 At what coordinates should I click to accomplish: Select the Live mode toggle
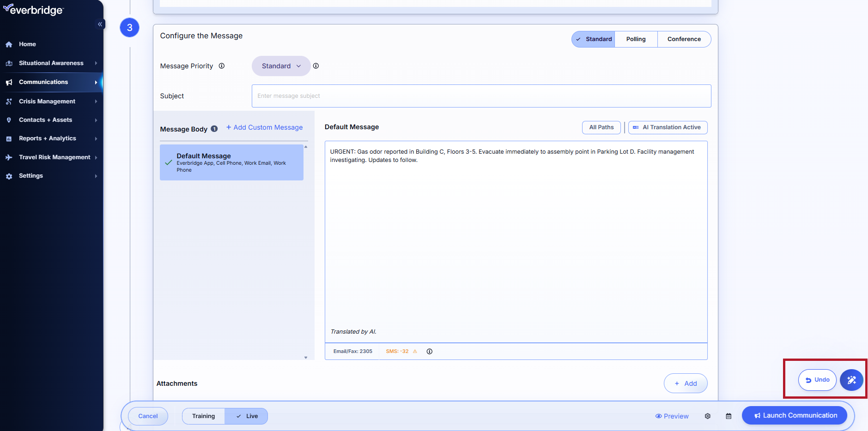coord(247,416)
